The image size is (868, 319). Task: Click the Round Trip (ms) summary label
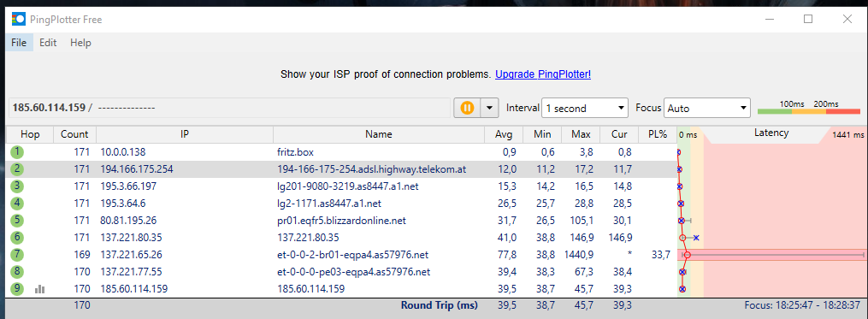(x=439, y=305)
